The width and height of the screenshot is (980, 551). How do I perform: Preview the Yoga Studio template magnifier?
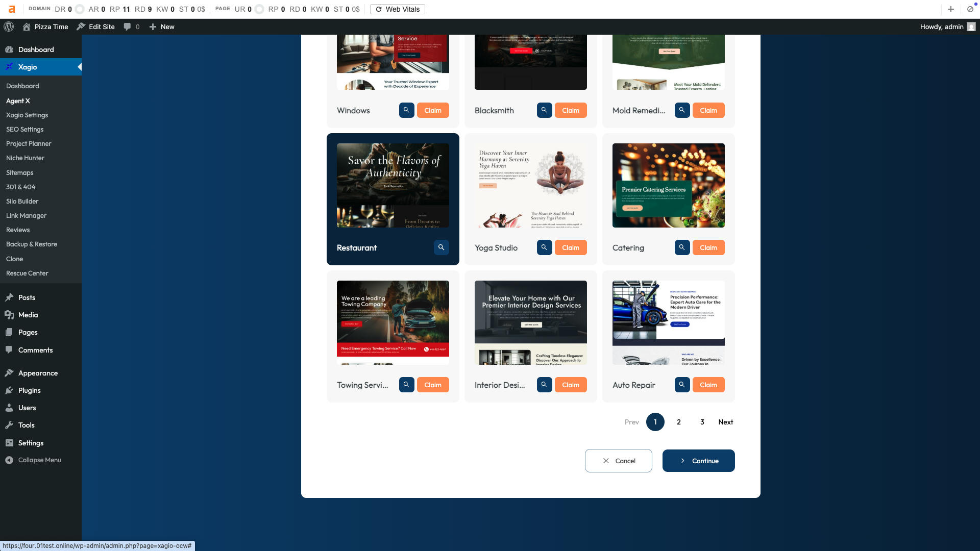544,247
